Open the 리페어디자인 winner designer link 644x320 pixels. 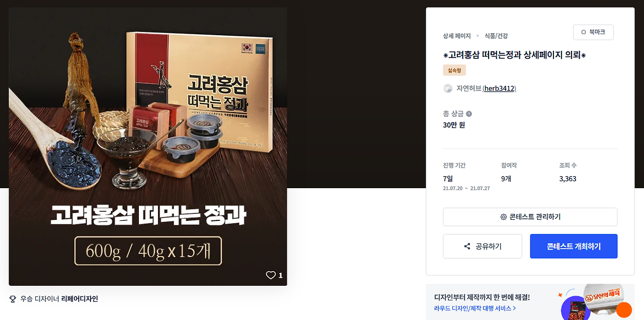tap(79, 299)
